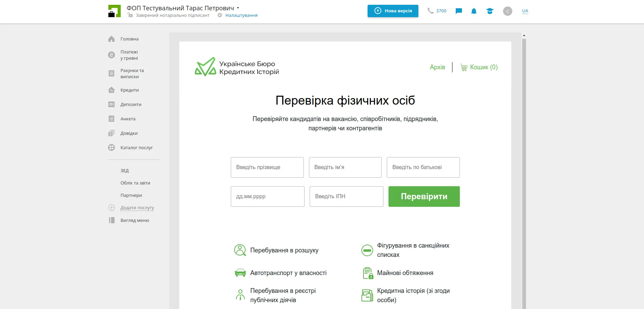Go to Рахунки та виписки section
Screen dimensions: 644x309
(132, 73)
